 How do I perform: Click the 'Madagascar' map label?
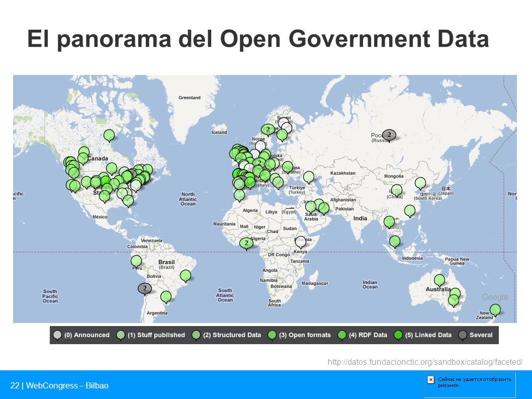(x=315, y=283)
